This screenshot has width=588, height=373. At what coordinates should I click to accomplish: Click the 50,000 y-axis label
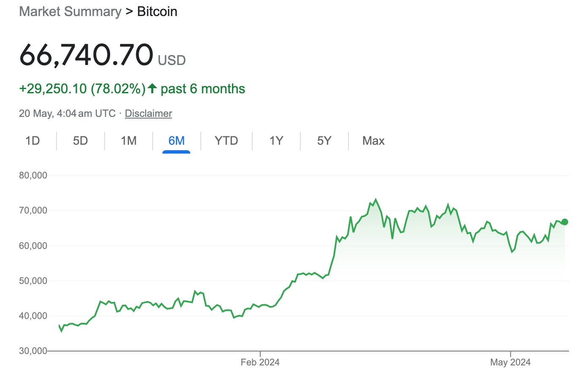tap(33, 281)
